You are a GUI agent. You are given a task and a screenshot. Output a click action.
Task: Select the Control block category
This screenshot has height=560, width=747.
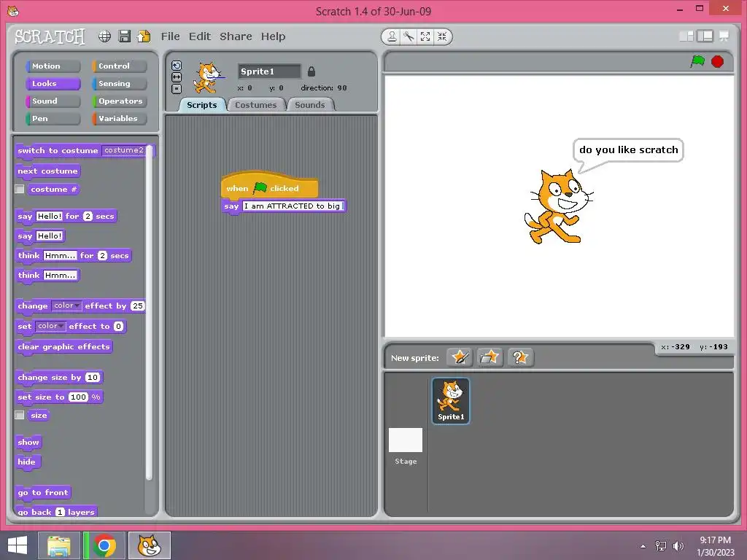119,66
